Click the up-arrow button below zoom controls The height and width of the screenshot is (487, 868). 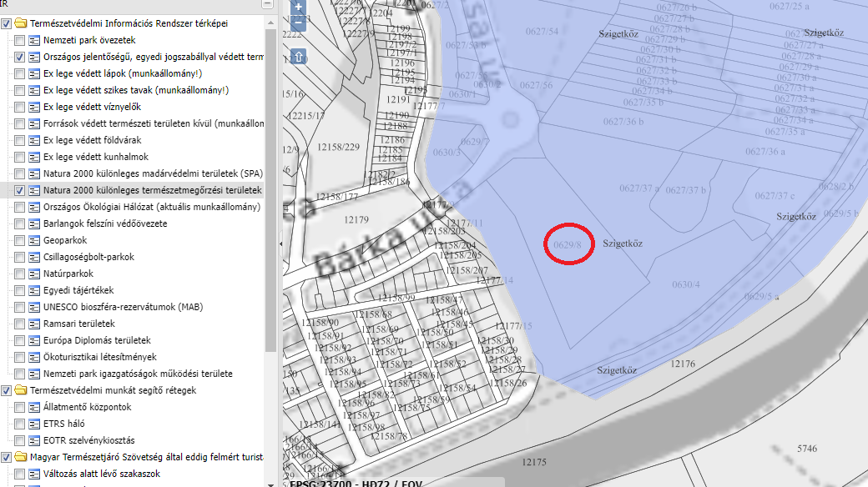(x=299, y=58)
